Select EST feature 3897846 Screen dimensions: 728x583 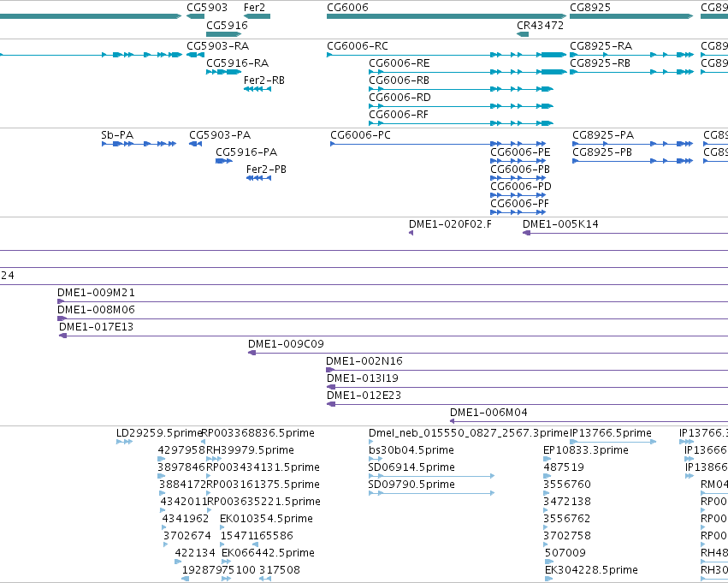(181, 467)
